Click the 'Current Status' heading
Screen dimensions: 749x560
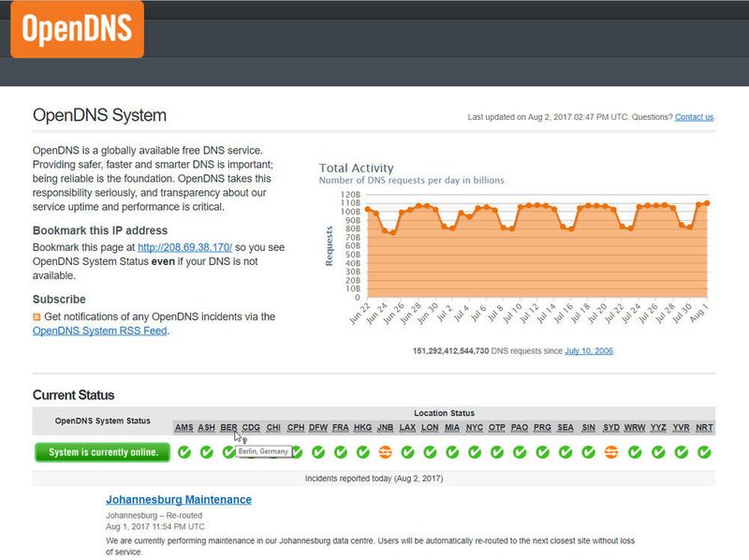(74, 395)
